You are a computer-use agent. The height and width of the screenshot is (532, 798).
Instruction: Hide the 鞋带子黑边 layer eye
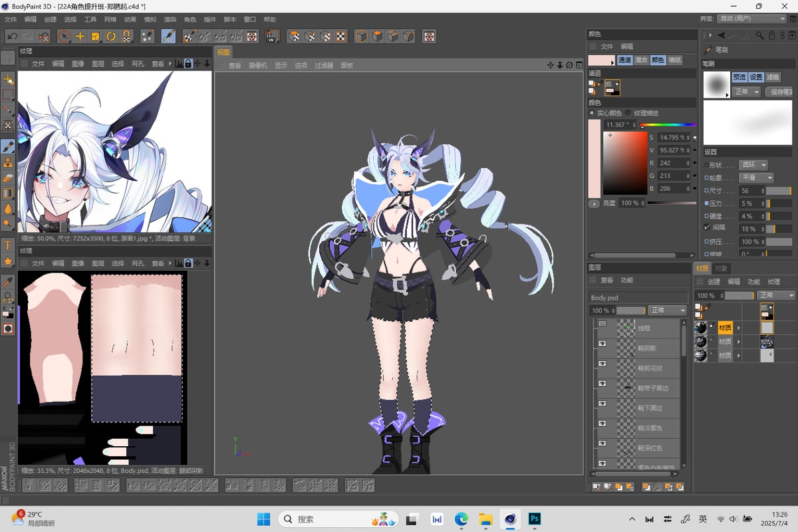(602, 384)
